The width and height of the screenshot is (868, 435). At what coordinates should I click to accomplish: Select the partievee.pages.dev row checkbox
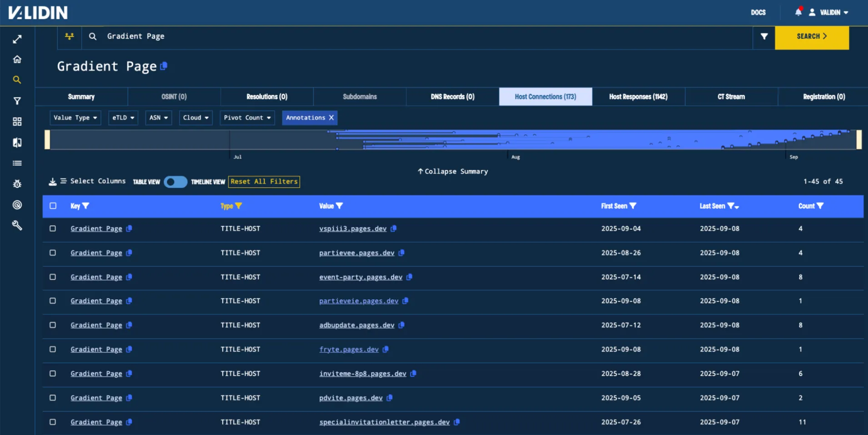(x=53, y=253)
